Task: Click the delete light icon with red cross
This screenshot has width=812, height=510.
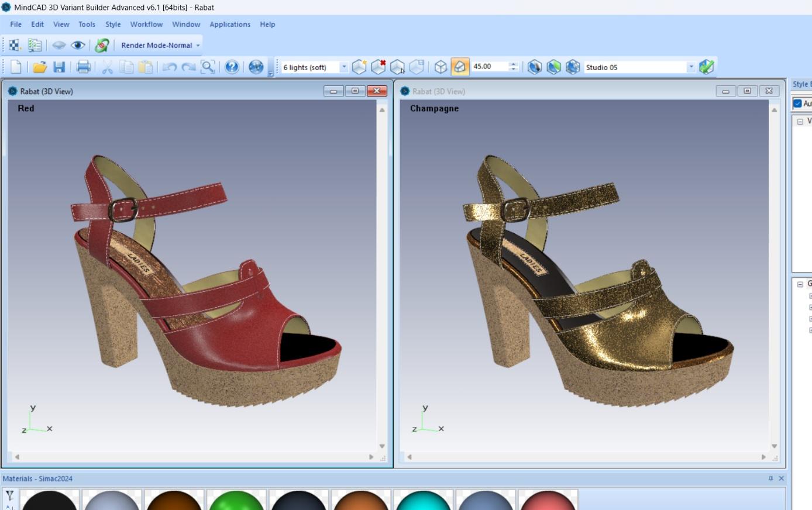Action: [379, 67]
